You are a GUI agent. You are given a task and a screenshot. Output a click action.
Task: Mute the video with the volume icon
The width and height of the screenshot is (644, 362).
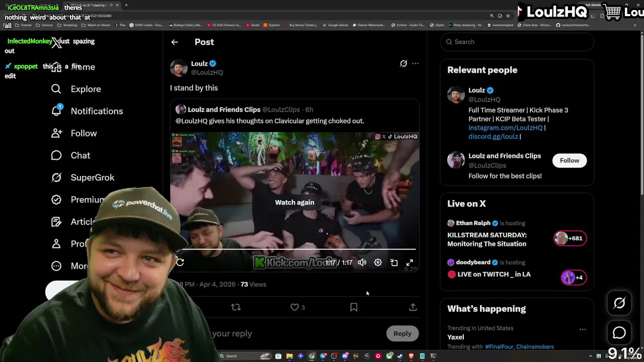click(362, 262)
